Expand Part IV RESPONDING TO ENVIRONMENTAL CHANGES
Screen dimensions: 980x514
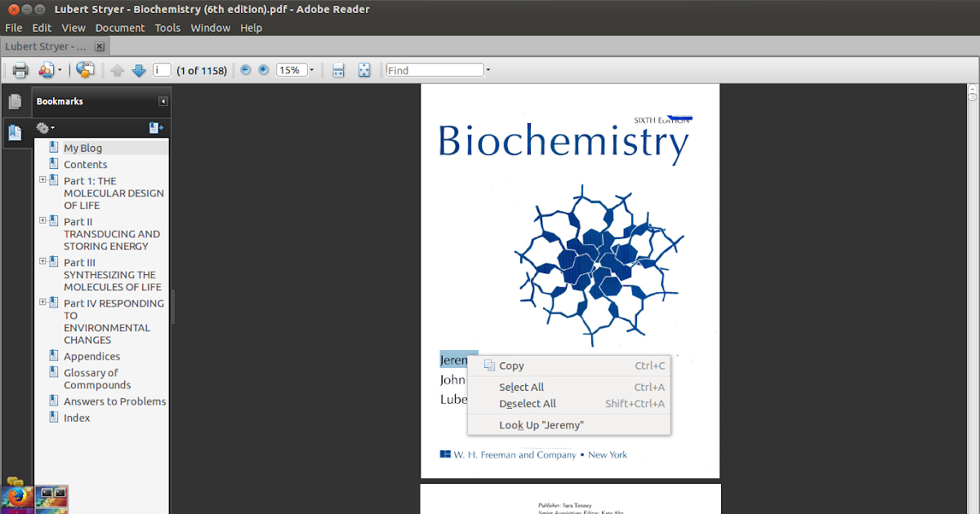point(42,302)
